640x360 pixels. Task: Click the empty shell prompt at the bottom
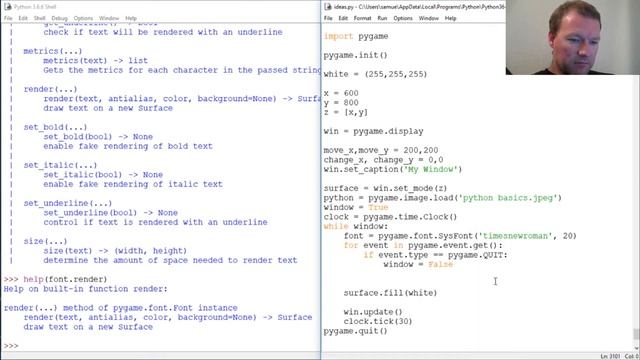click(x=11, y=346)
